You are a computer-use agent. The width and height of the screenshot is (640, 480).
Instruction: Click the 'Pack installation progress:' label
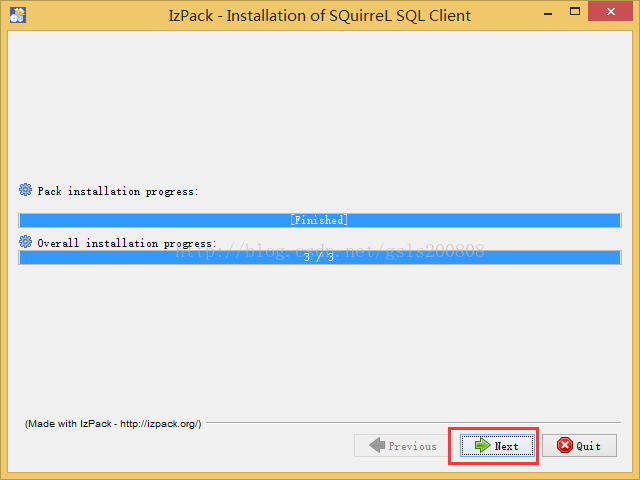(x=118, y=191)
